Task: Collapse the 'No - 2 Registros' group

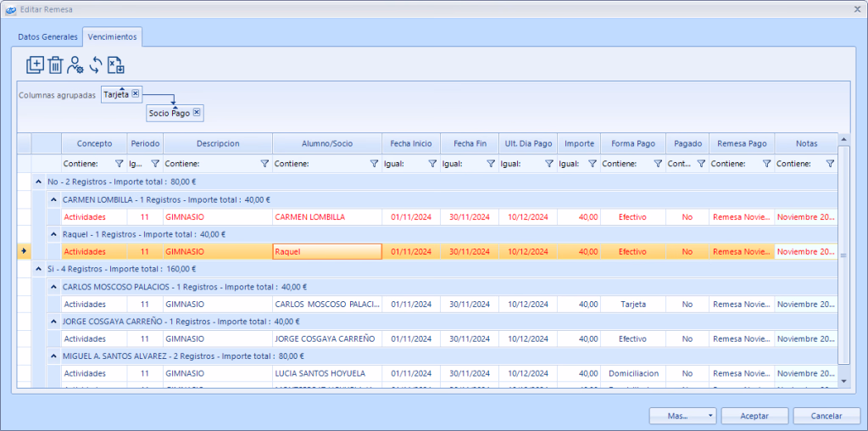Action: (x=38, y=182)
